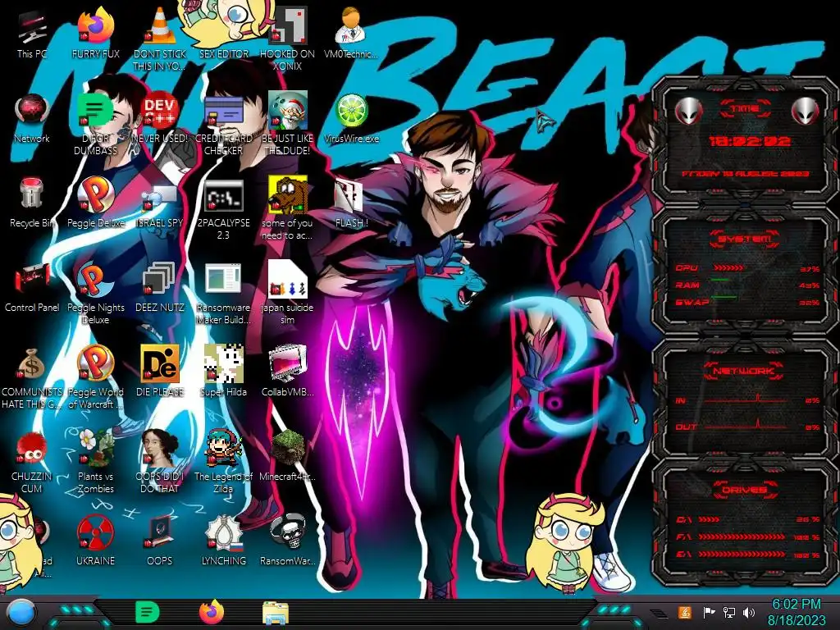Launch the VM0Technic... doctor icon
This screenshot has width=840, height=630.
click(351, 33)
